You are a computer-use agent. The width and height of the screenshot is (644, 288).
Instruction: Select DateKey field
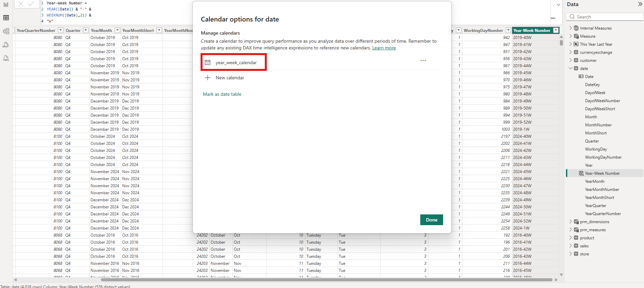coord(593,85)
